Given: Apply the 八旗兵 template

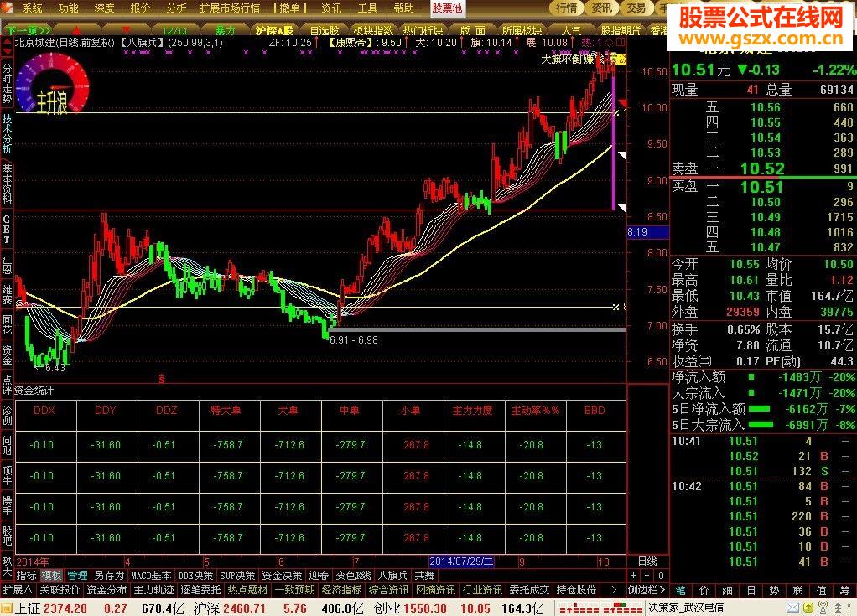Looking at the screenshot, I should [x=393, y=576].
